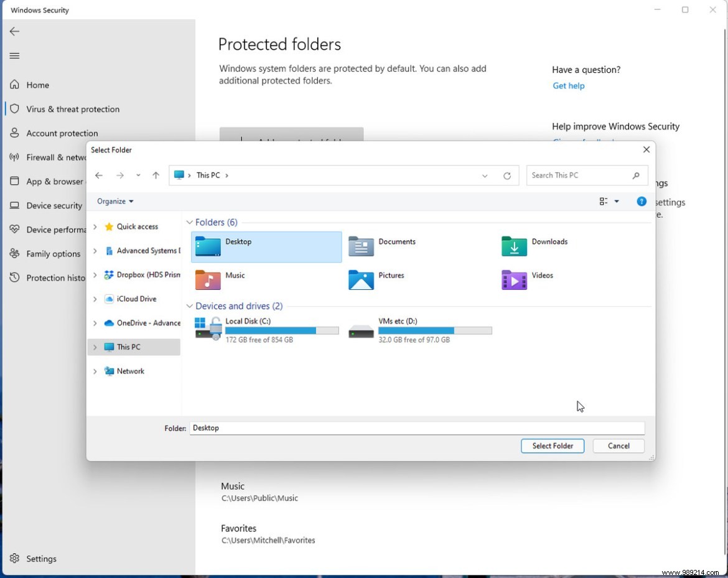Expand the Network tree item
Viewport: 728px width, 578px height.
95,371
